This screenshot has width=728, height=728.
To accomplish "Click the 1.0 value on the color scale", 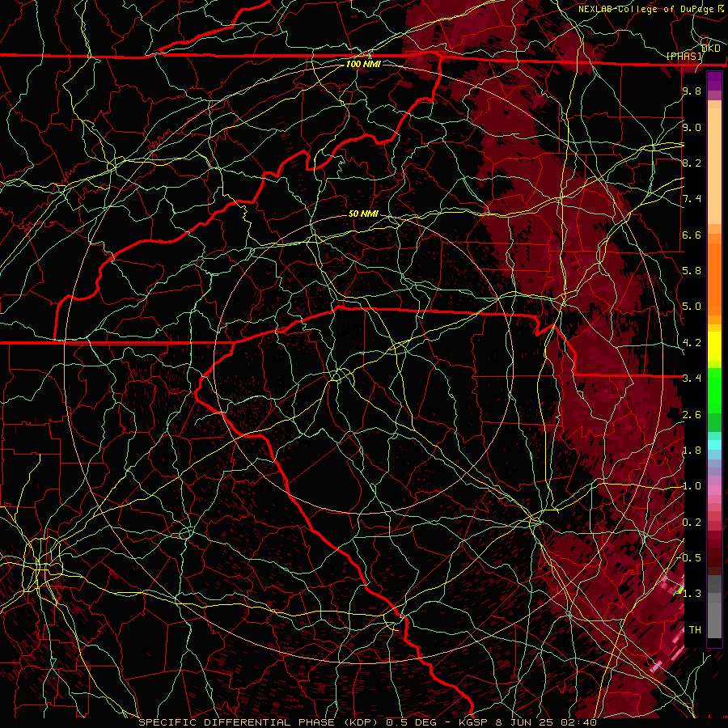I will point(692,486).
